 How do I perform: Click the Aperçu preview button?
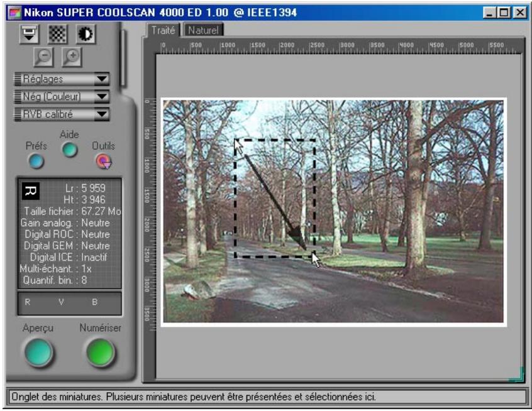tap(38, 353)
